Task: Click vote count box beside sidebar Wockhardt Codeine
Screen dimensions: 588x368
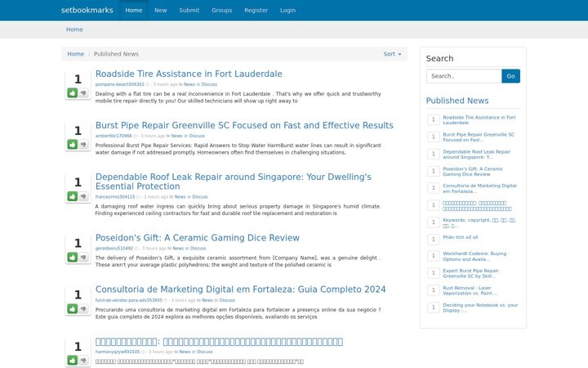Action: tap(434, 256)
